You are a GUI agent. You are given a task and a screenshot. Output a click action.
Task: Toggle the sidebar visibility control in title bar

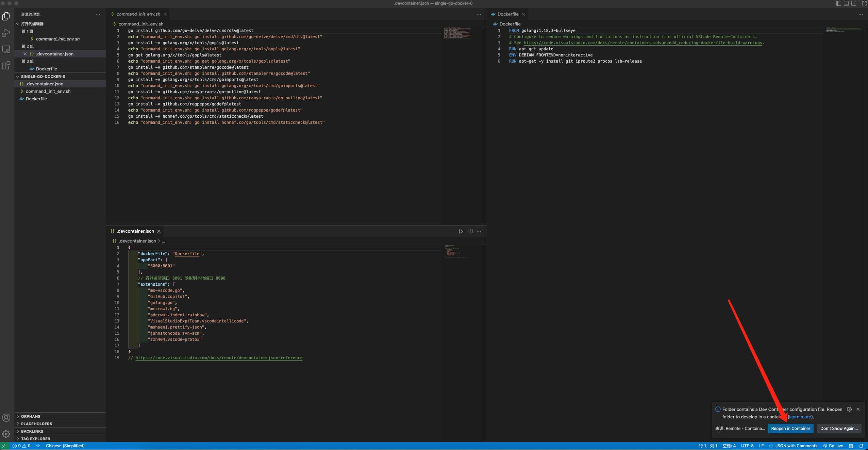pos(837,3)
